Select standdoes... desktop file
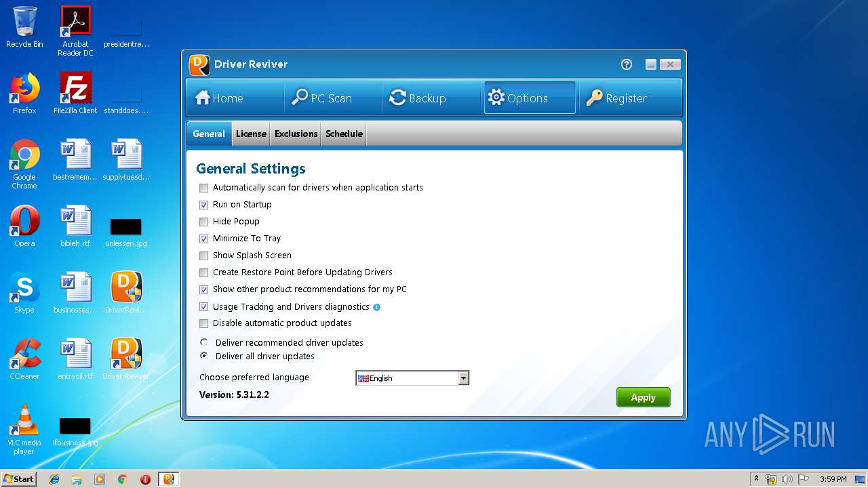 [x=126, y=100]
